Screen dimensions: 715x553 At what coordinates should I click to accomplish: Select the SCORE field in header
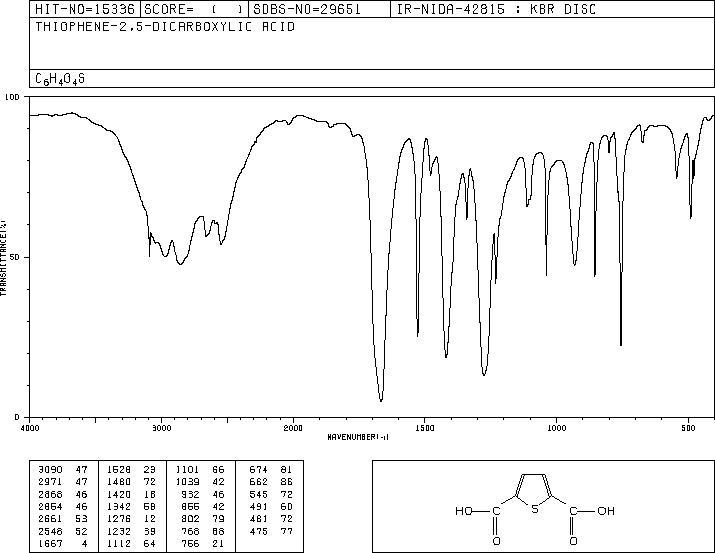194,9
